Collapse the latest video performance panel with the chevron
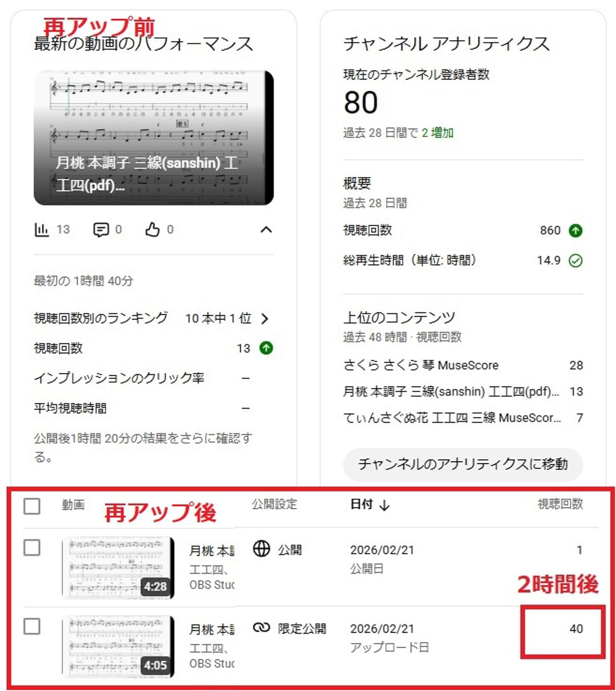The height and width of the screenshot is (691, 616). click(266, 229)
